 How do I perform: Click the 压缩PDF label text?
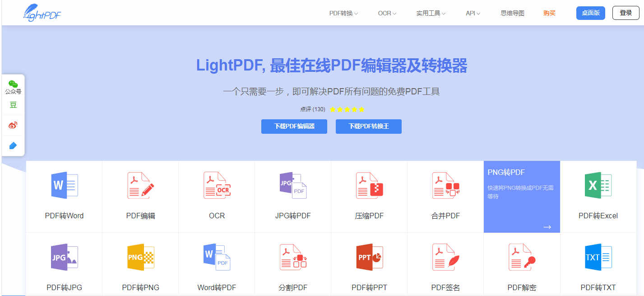369,216
